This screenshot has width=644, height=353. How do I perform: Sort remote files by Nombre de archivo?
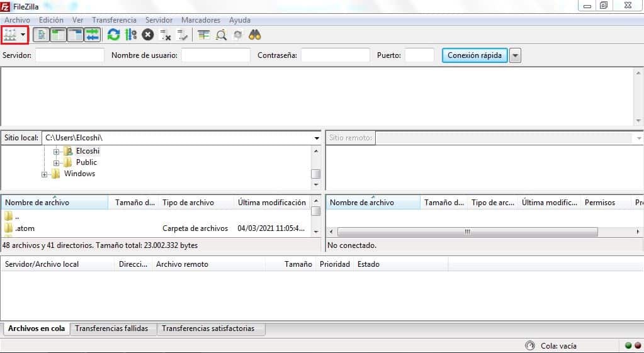click(373, 203)
